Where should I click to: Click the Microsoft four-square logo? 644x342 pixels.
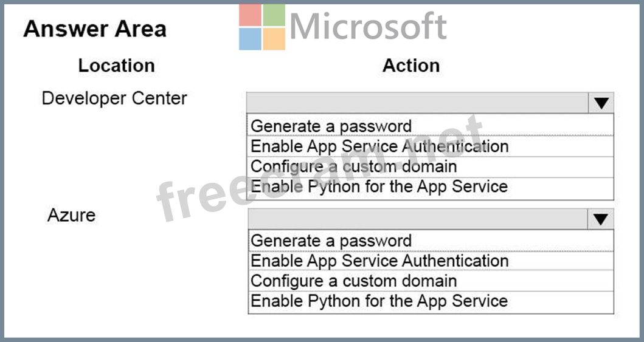[x=262, y=27]
